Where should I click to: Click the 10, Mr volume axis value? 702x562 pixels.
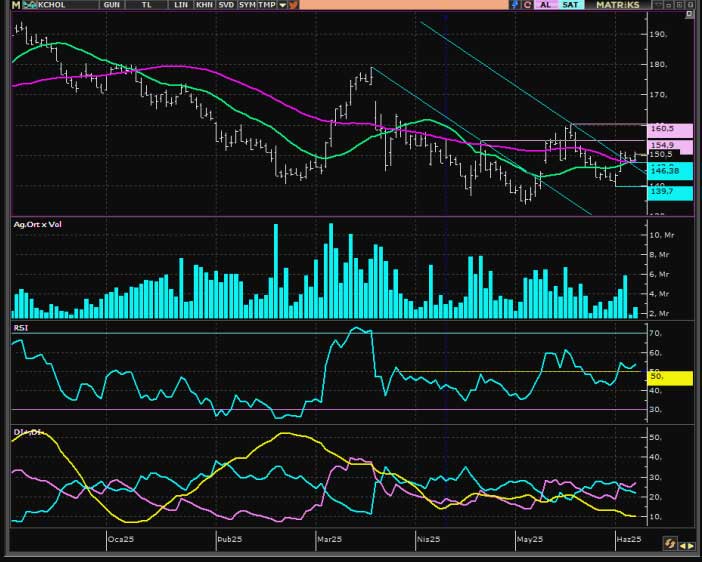662,235
